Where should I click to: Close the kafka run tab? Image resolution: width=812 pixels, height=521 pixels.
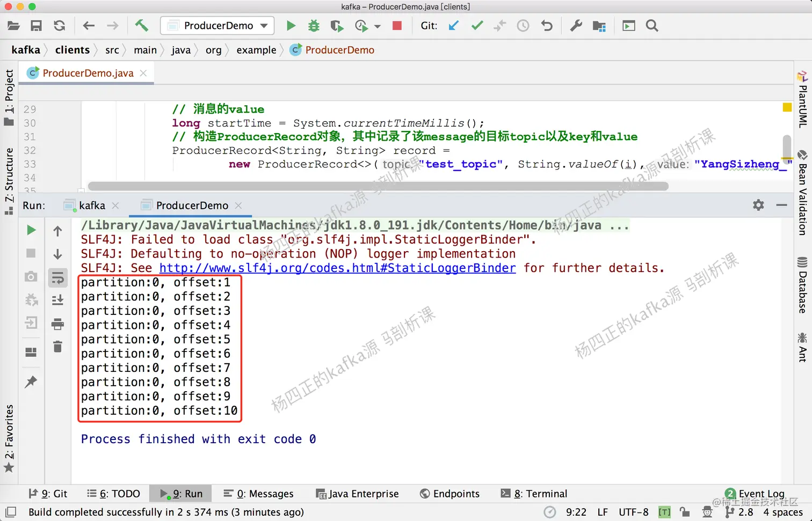click(115, 206)
